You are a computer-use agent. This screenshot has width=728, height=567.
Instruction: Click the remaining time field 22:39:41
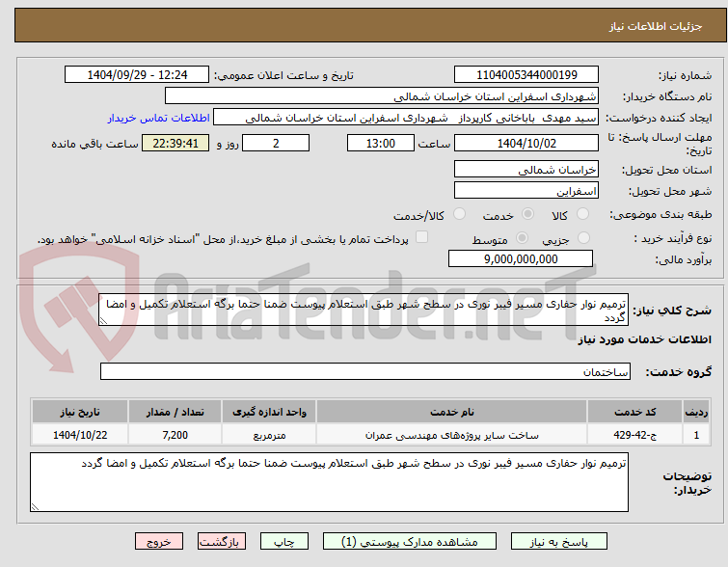click(175, 143)
